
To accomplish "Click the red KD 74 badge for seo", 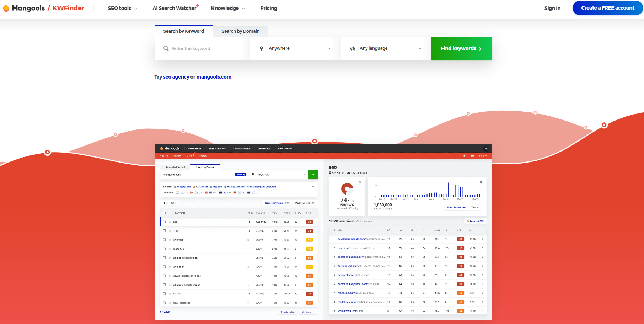I will click(309, 222).
